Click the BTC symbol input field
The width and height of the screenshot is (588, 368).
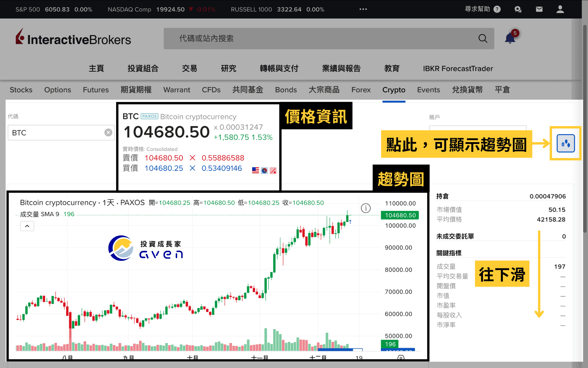61,133
